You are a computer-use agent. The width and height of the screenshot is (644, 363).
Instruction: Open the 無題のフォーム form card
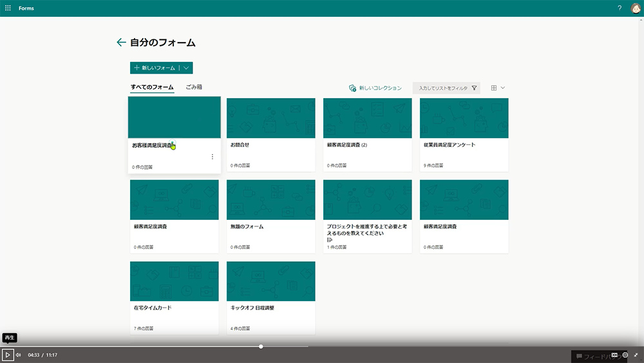271,216
